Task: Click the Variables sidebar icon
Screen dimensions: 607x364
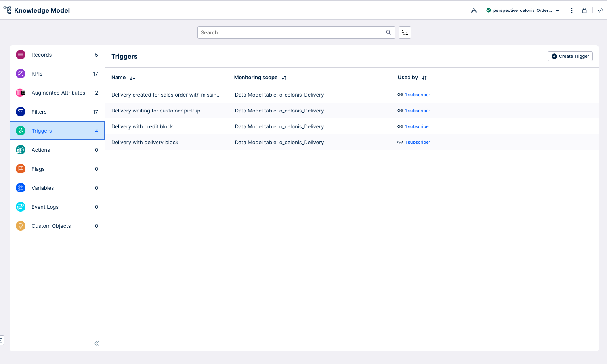Action: 21,188
